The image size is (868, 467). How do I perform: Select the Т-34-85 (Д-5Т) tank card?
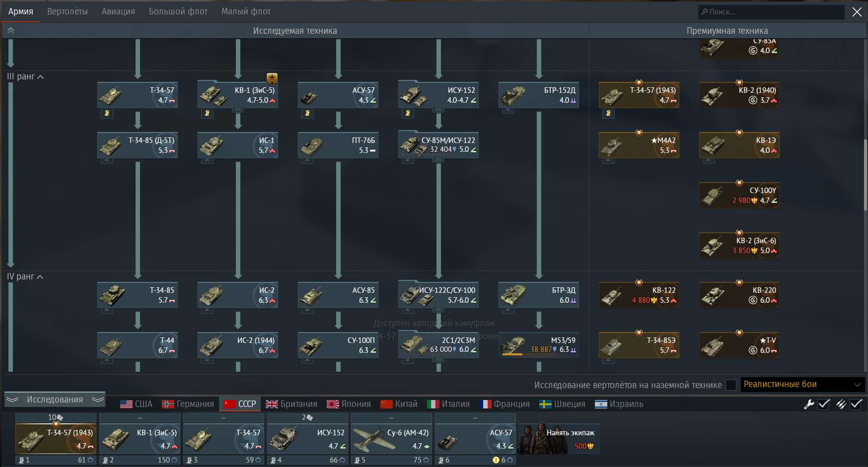click(138, 145)
